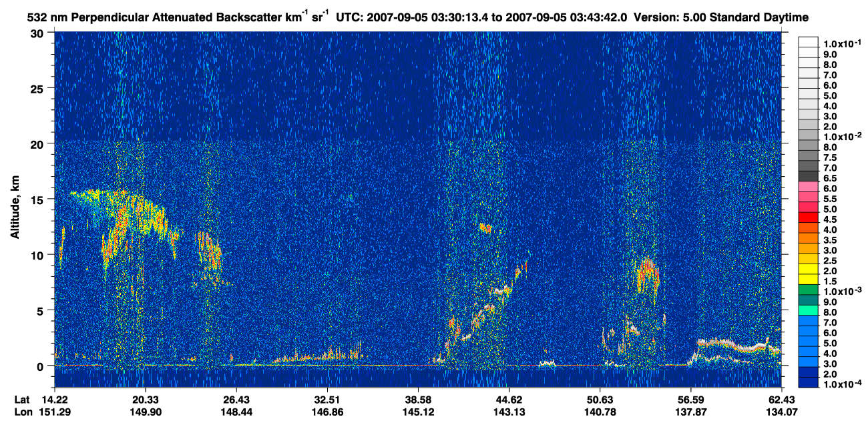
Task: Click longitude value 146.86
Action: pyautogui.click(x=327, y=412)
